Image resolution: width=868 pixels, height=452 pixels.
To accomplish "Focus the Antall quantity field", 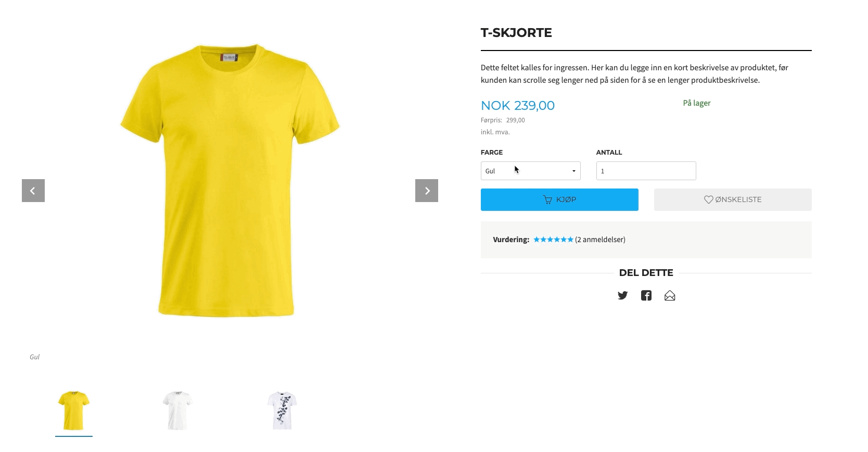I will click(x=646, y=171).
